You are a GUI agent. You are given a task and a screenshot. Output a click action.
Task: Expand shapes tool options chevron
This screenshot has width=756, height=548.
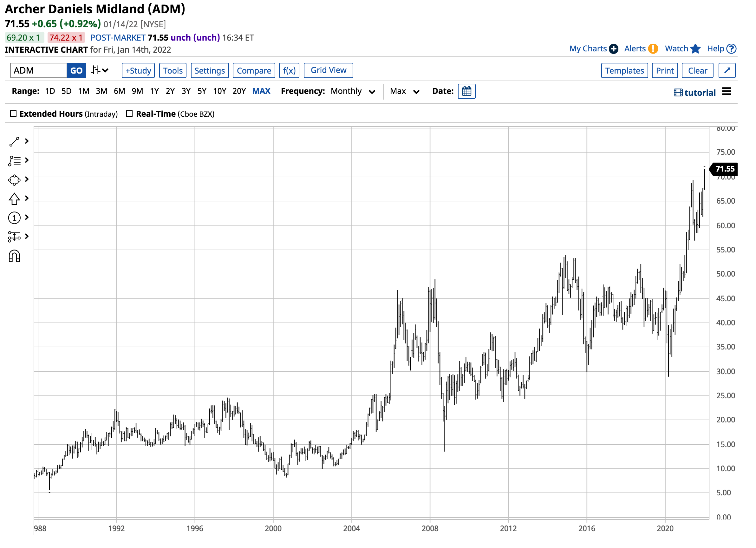[27, 180]
